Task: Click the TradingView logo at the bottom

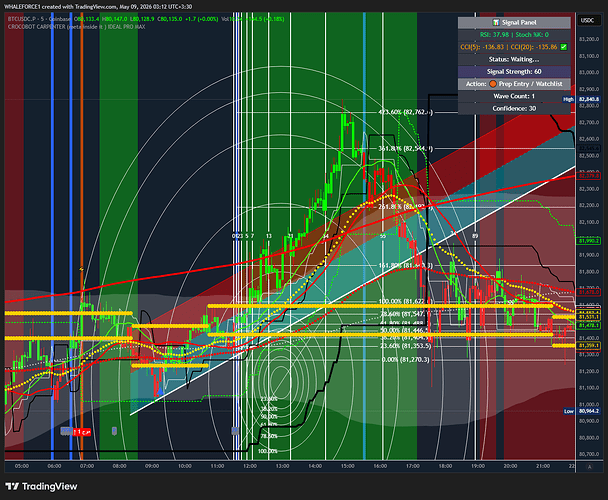Action: (41, 486)
